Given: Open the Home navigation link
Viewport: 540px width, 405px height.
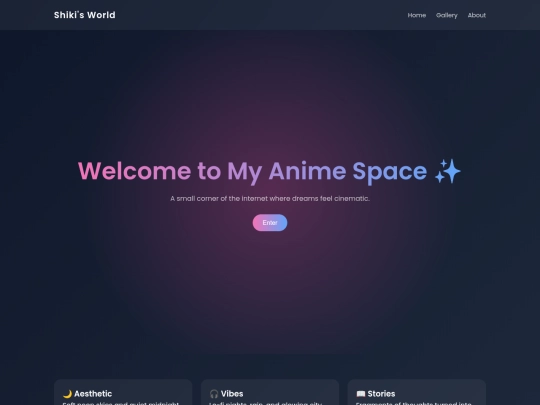Looking at the screenshot, I should [x=417, y=15].
